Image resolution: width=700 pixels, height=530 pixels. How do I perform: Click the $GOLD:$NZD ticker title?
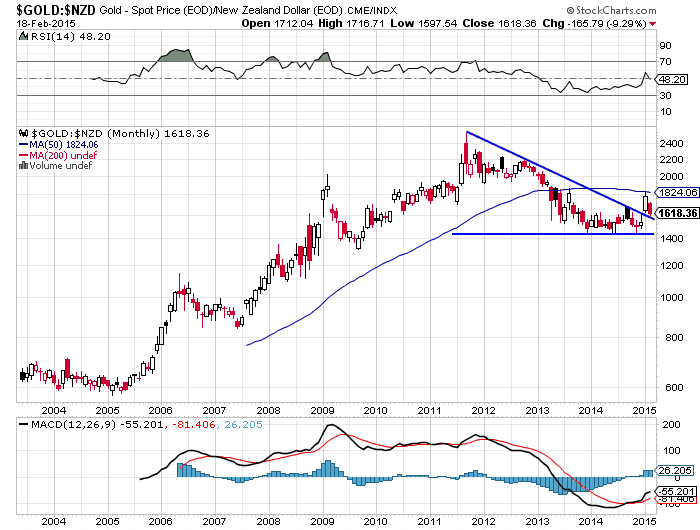[x=49, y=8]
